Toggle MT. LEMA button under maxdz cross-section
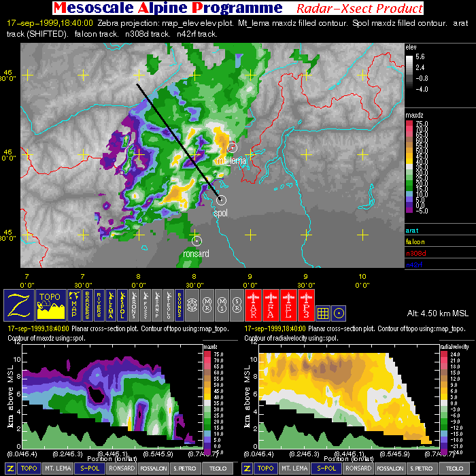 (x=58, y=468)
